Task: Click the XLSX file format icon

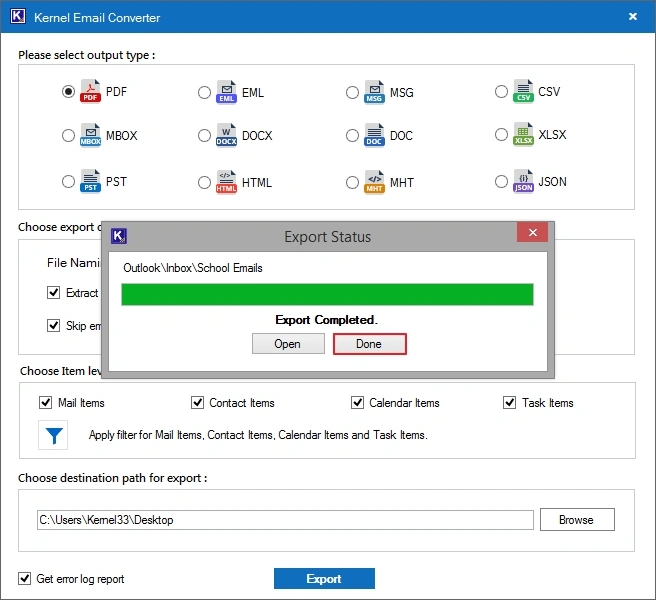Action: point(523,134)
